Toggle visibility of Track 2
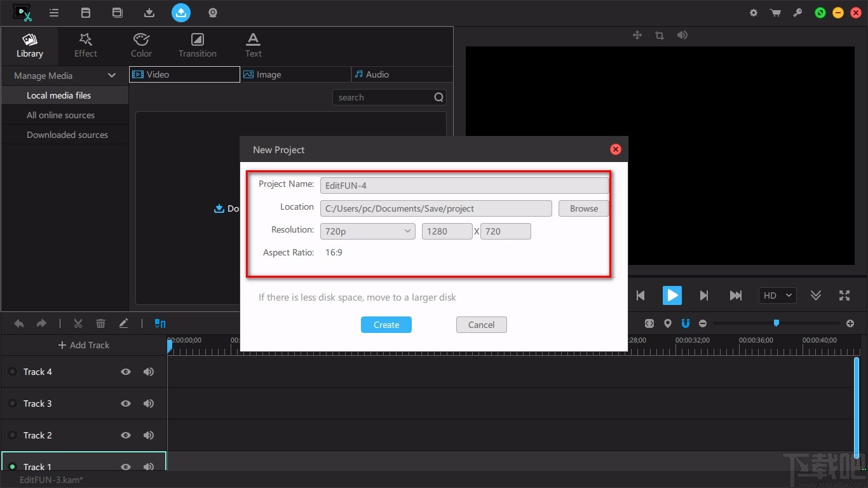Screen dimensions: 868x488 click(126, 435)
